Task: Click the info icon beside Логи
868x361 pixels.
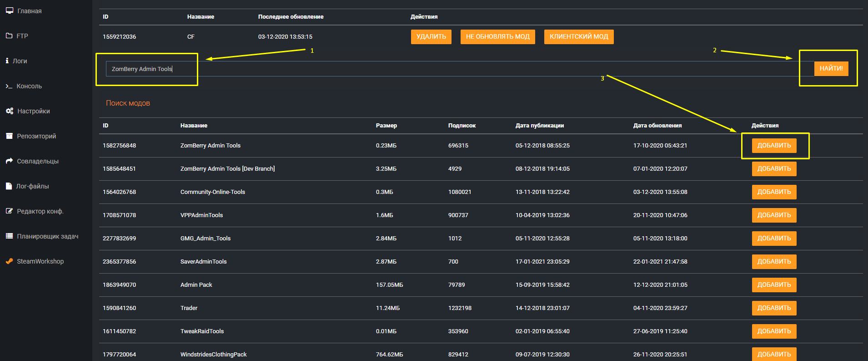Action: [x=7, y=61]
